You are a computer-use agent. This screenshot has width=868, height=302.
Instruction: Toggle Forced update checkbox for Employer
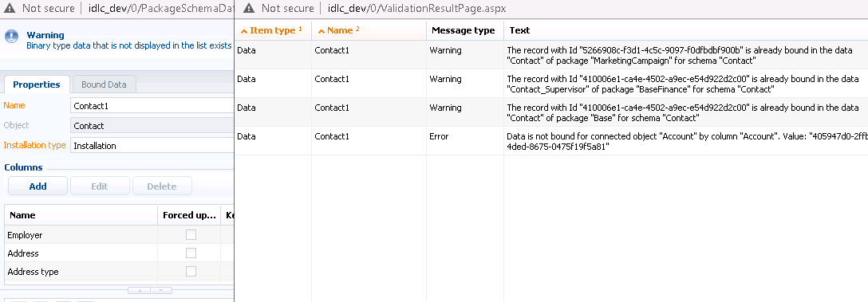pos(191,234)
